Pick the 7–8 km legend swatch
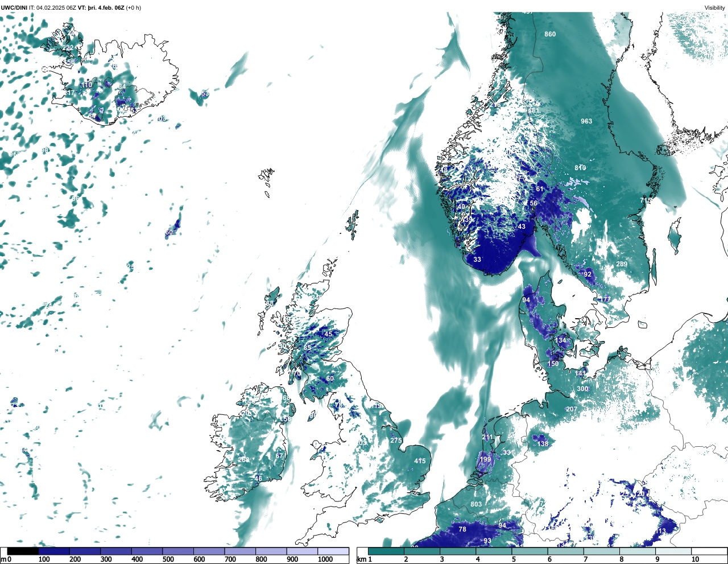728x564 pixels. click(603, 551)
